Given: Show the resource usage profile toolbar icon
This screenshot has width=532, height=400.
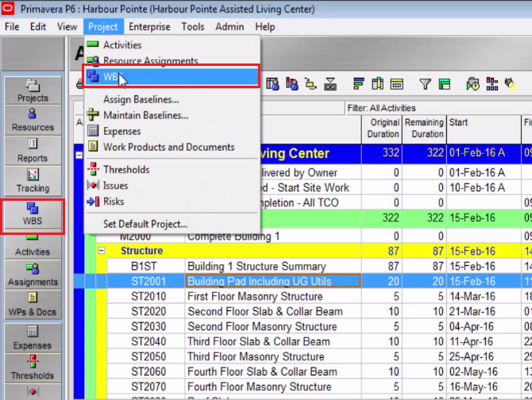Looking at the screenshot, I should 291,83.
